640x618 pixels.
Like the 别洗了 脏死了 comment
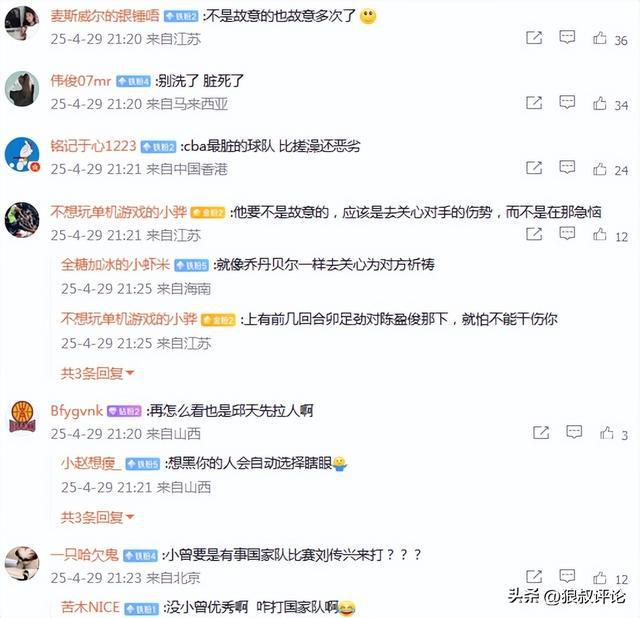tap(600, 103)
